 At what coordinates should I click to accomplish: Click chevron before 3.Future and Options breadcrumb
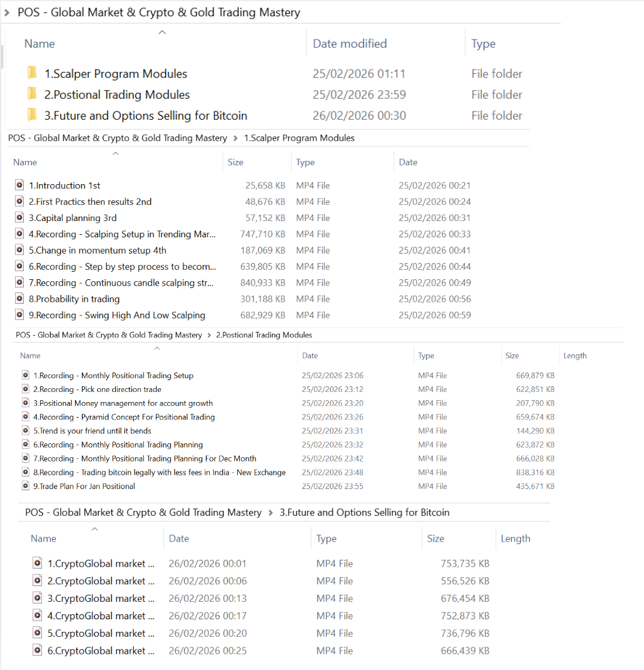271,513
